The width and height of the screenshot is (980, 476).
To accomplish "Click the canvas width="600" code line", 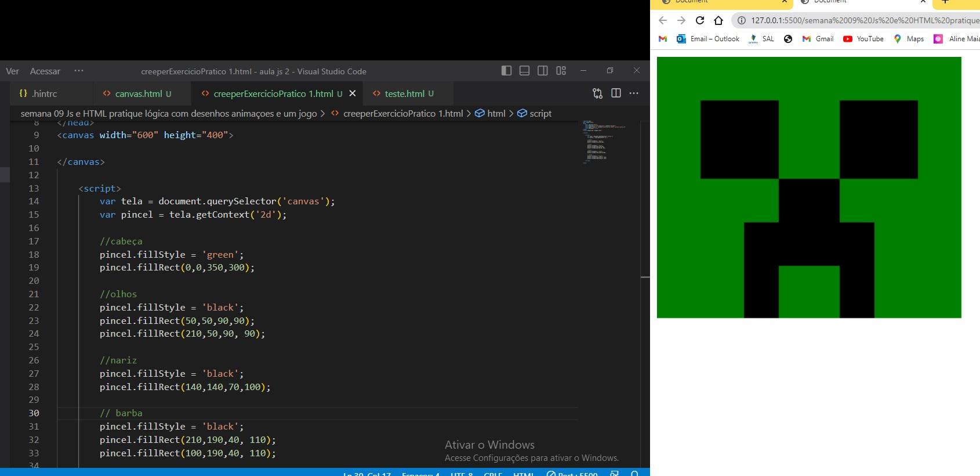I will pos(145,135).
